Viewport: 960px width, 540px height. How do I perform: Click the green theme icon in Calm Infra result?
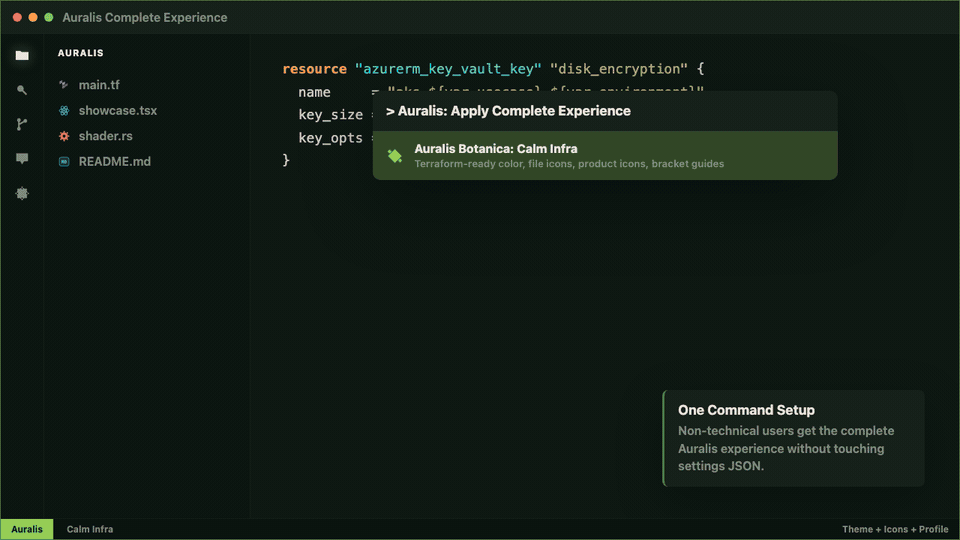[x=395, y=156]
